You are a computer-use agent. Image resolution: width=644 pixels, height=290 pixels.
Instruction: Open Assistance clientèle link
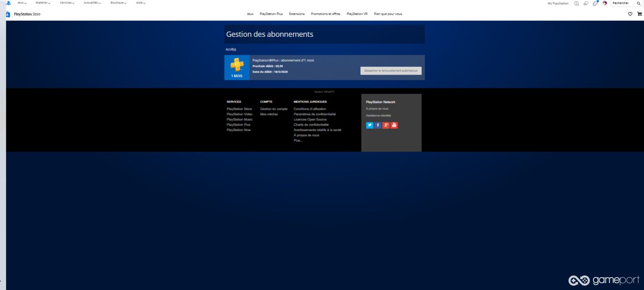pyautogui.click(x=378, y=115)
